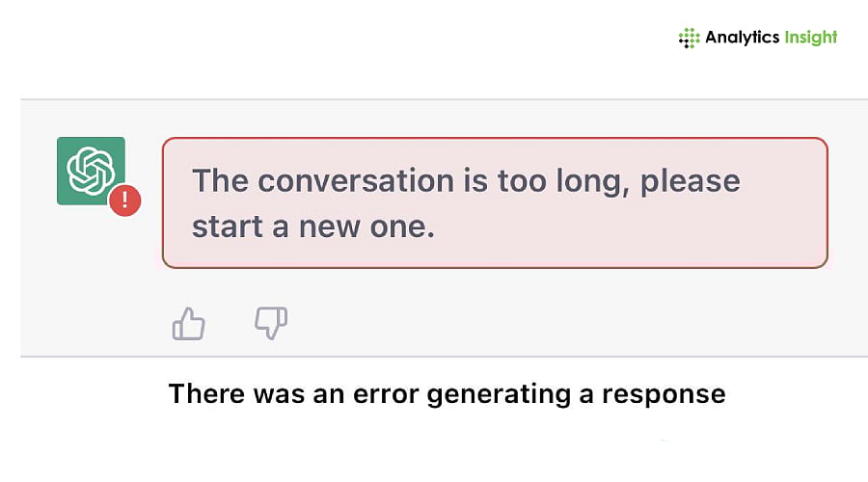The image size is (868, 482).
Task: Click the red-bordered error message box
Action: point(494,202)
